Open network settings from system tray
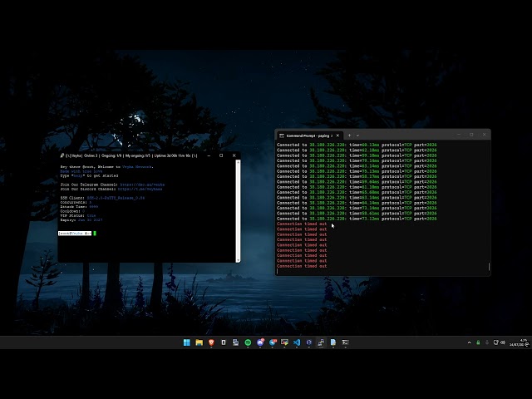Image resolution: width=532 pixels, height=399 pixels. coord(495,342)
